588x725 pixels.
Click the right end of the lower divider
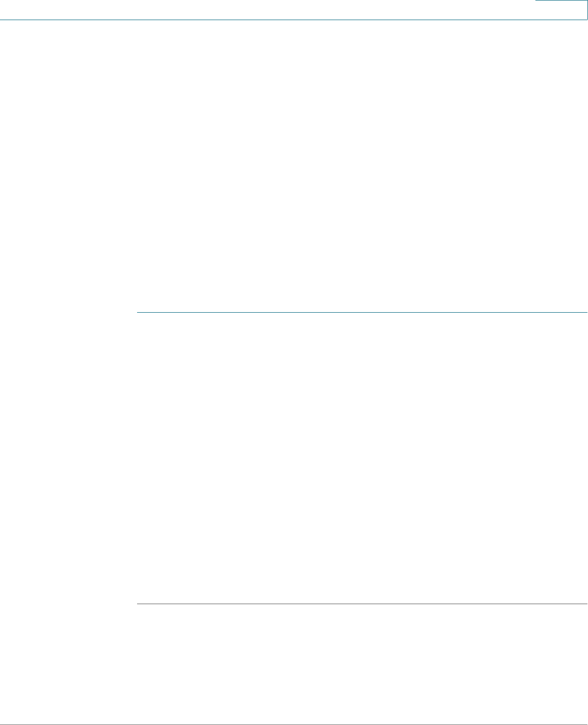tap(586, 604)
